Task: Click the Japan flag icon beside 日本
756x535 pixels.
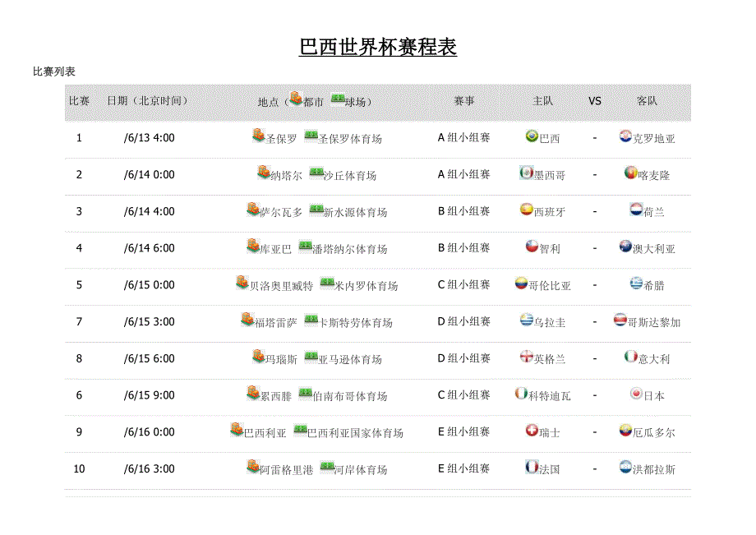Action: pyautogui.click(x=635, y=394)
